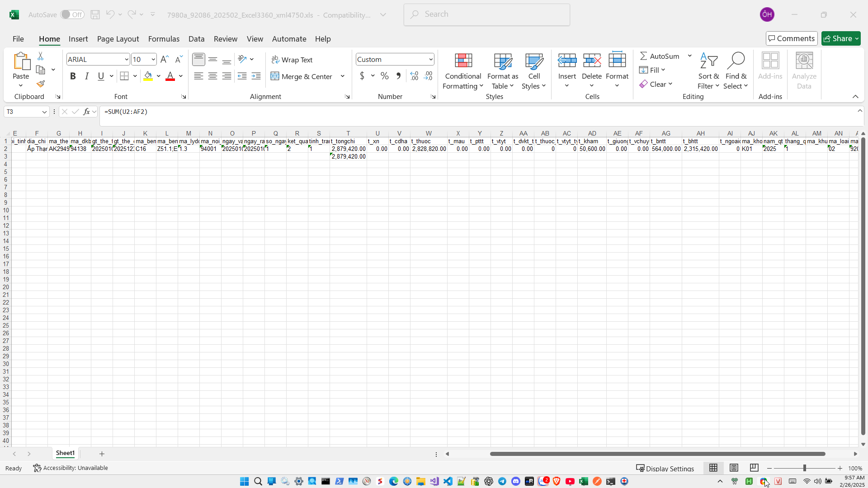The width and height of the screenshot is (868, 488).
Task: Toggle the AutoSave switch
Action: point(72,14)
